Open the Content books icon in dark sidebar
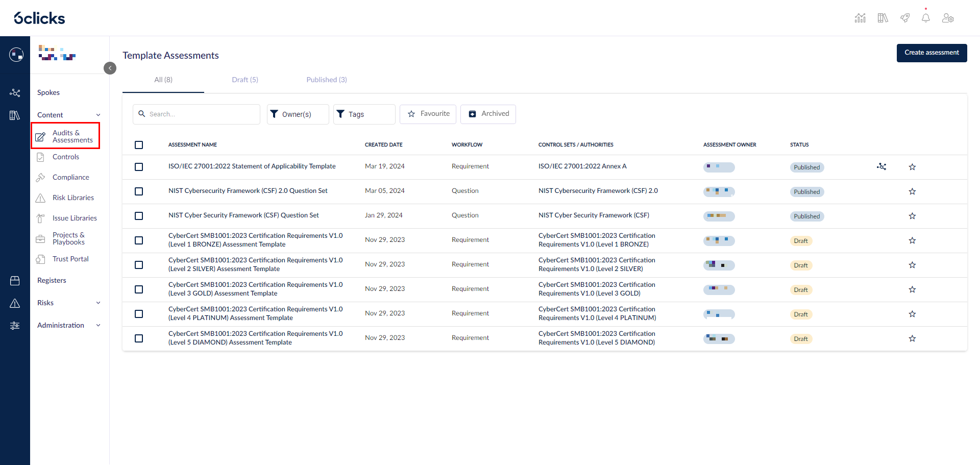Image resolution: width=980 pixels, height=465 pixels. 15,115
